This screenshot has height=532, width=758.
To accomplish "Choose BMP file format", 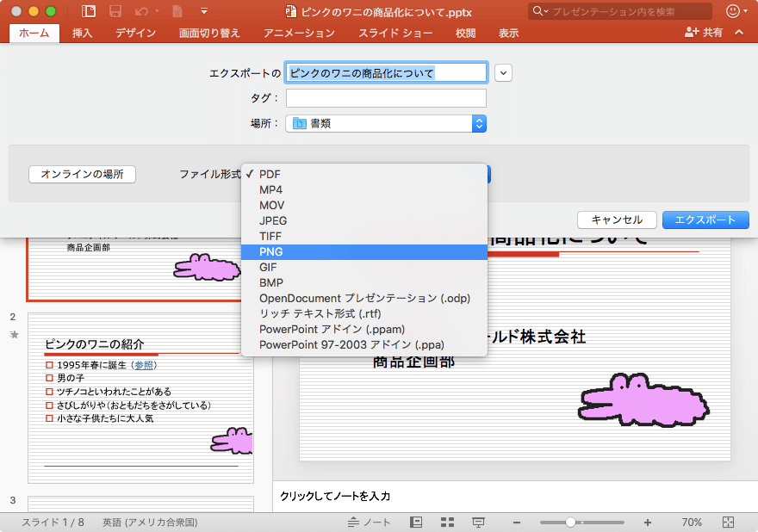I will coord(364,282).
